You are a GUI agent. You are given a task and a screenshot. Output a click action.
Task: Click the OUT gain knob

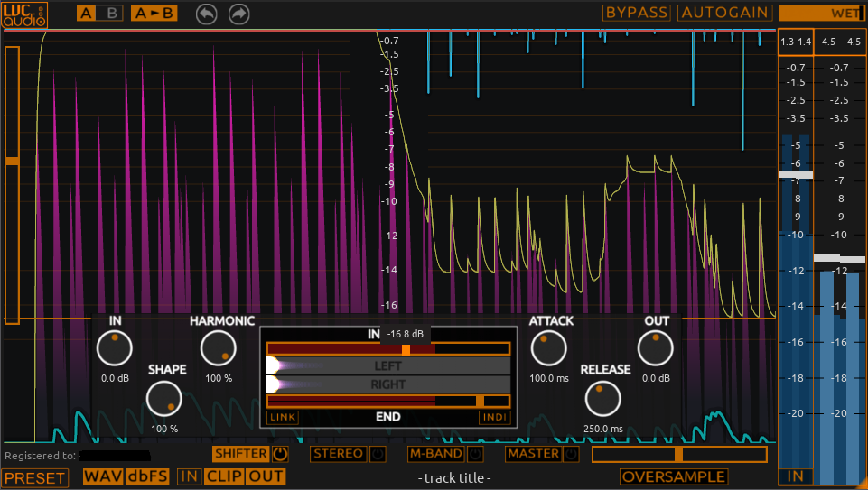(x=656, y=348)
